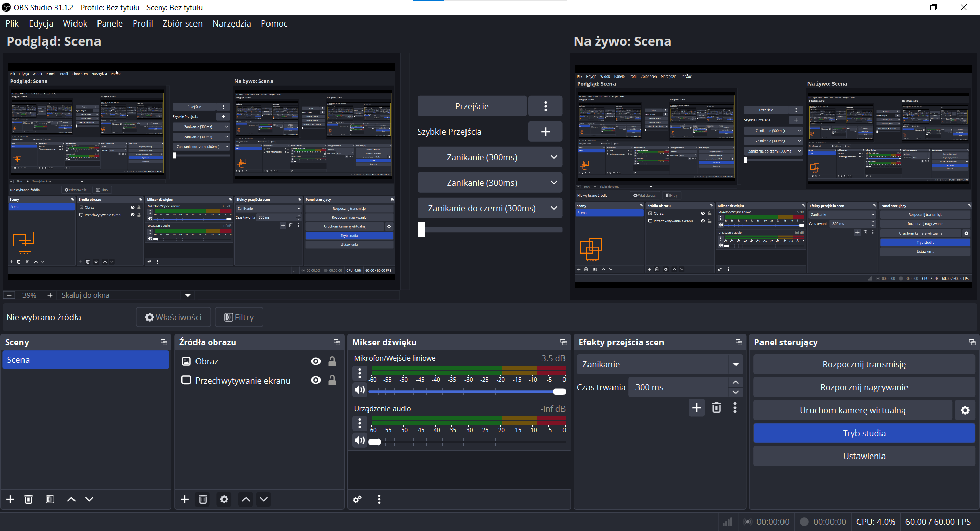Hide the Obraz source
Screen dimensions: 980x531
(316, 361)
